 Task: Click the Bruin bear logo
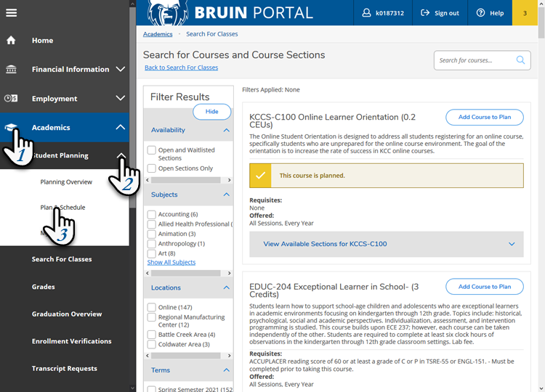(168, 13)
